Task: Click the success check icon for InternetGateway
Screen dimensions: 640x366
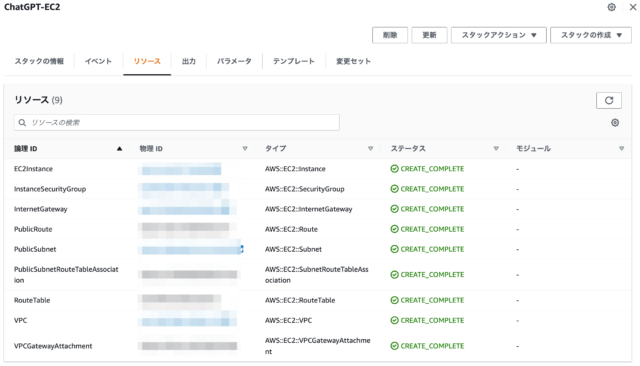Action: pyautogui.click(x=394, y=209)
